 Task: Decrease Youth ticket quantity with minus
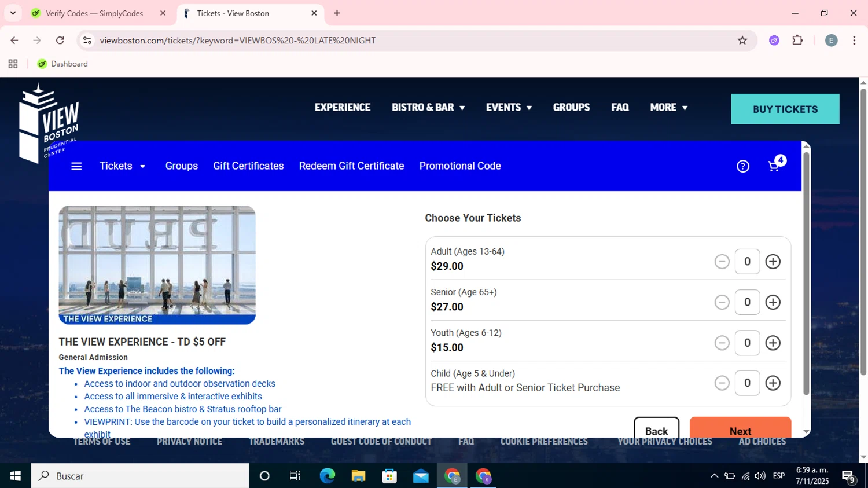click(722, 343)
